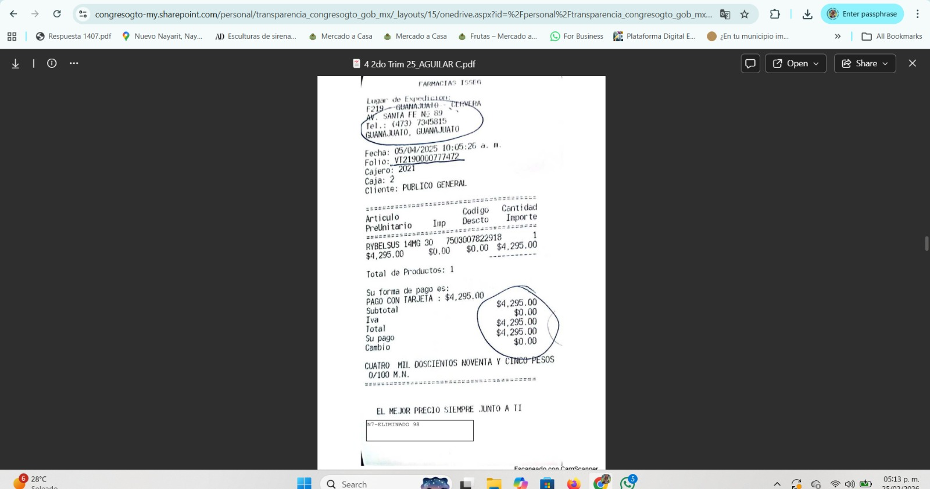
Task: Open the Respuesta 1407.pdf bookmark
Action: [x=72, y=36]
